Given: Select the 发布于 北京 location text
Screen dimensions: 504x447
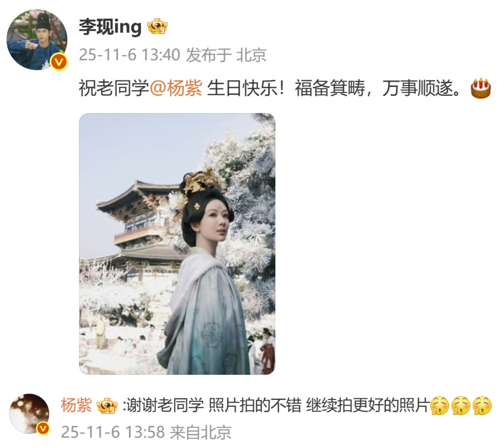Looking at the screenshot, I should (x=226, y=55).
